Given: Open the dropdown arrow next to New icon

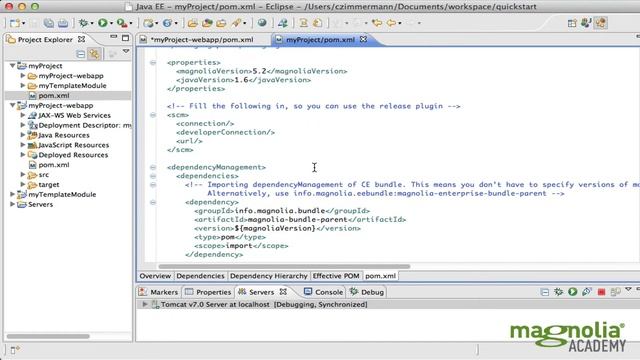Looking at the screenshot, I should pos(23,24).
